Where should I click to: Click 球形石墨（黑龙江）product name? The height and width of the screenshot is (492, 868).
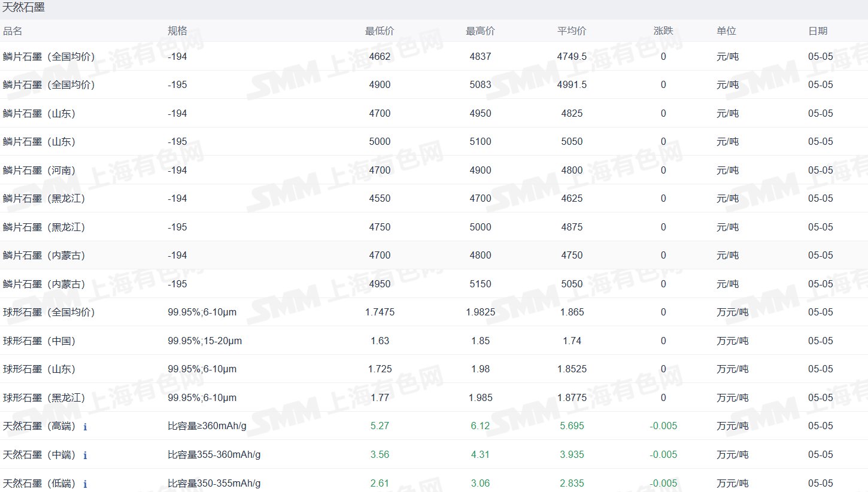click(x=44, y=397)
